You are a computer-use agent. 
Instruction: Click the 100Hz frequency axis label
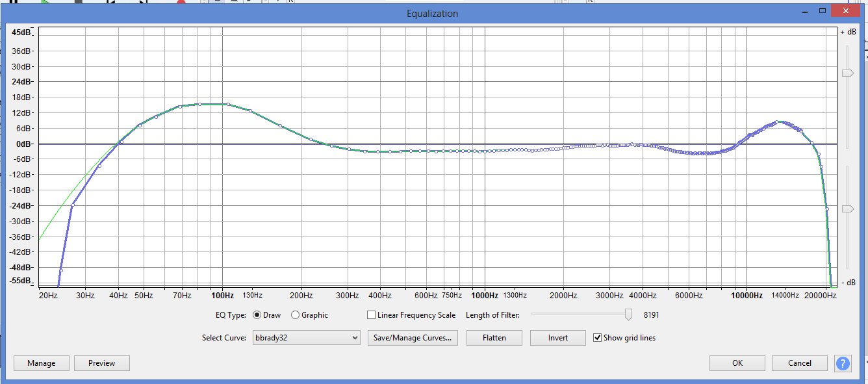tap(222, 296)
